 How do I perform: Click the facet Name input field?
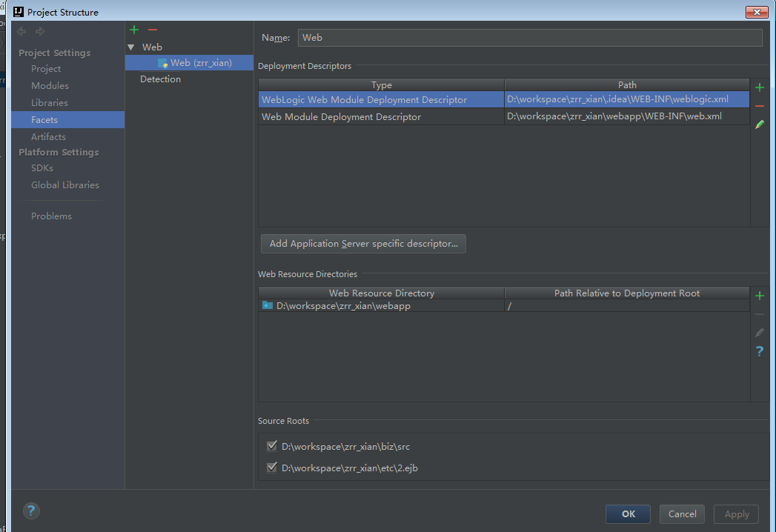tap(529, 38)
